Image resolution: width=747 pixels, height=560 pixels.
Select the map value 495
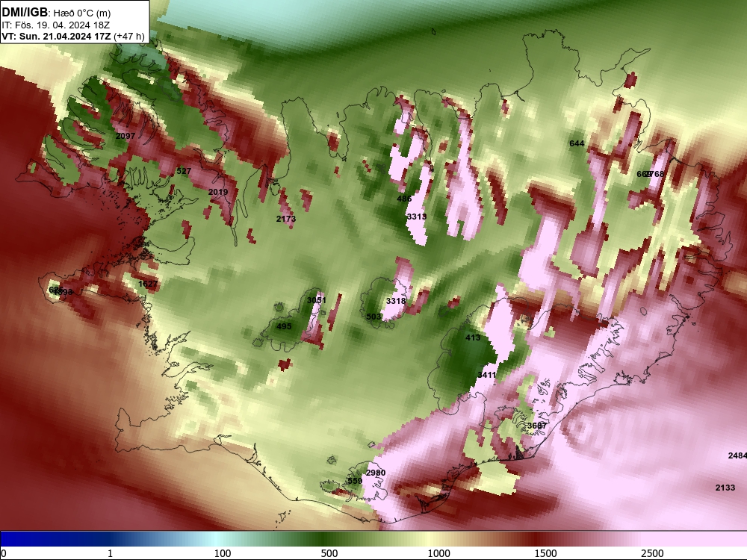[x=284, y=326]
